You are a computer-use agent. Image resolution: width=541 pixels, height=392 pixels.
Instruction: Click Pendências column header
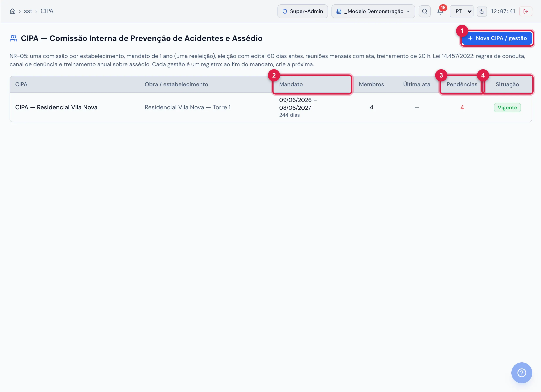pos(462,84)
